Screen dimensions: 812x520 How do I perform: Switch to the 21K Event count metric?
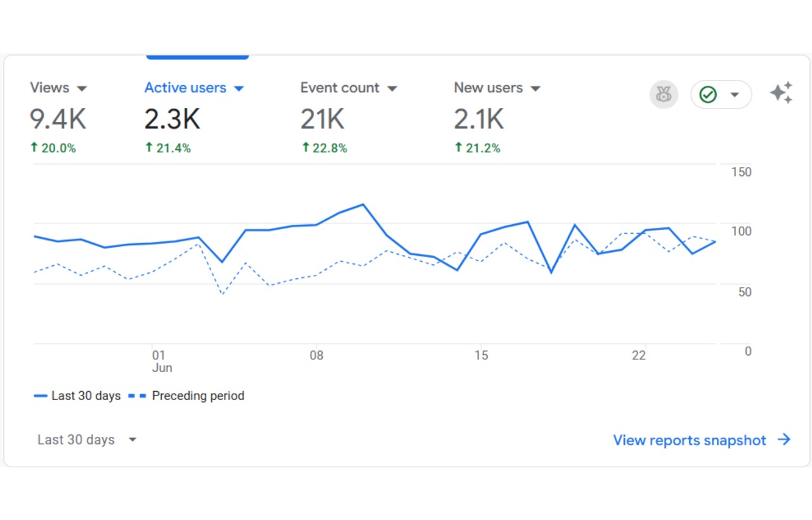[322, 119]
